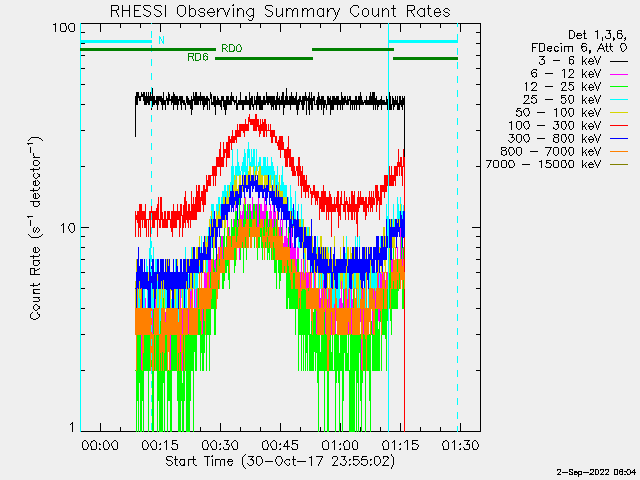Screen dimensions: 640x480
Task: Select the '6 - 12 keV' legend label
Action: (x=566, y=74)
